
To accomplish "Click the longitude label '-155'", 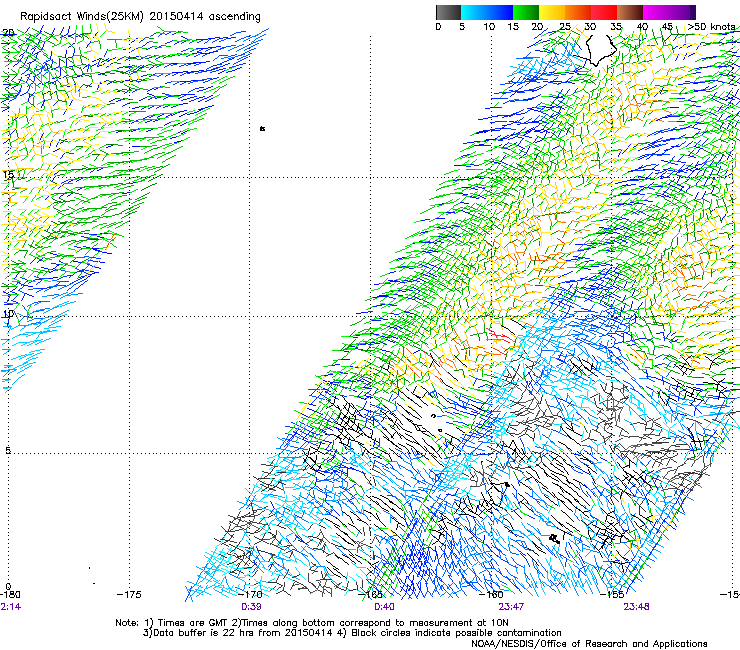I will tap(612, 594).
